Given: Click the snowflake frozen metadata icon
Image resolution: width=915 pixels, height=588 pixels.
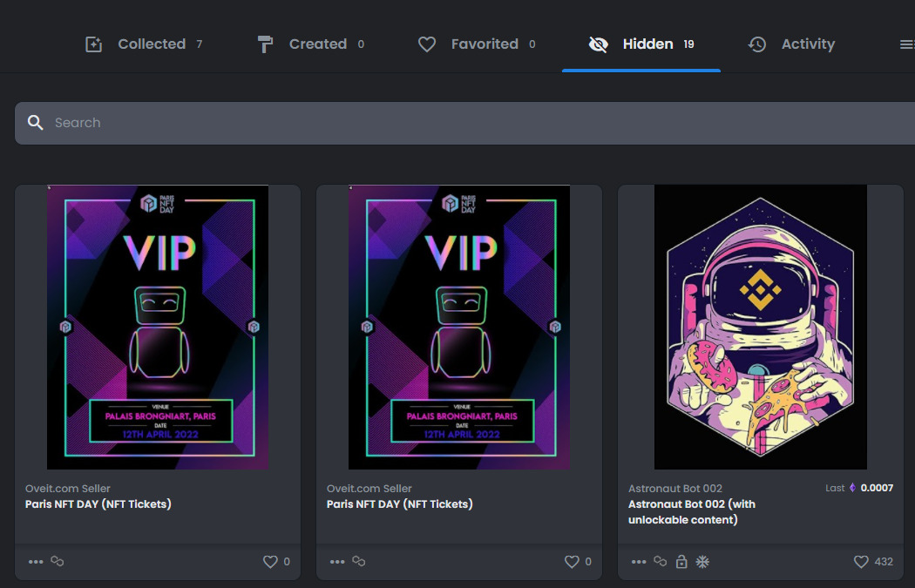Looking at the screenshot, I should 702,562.
